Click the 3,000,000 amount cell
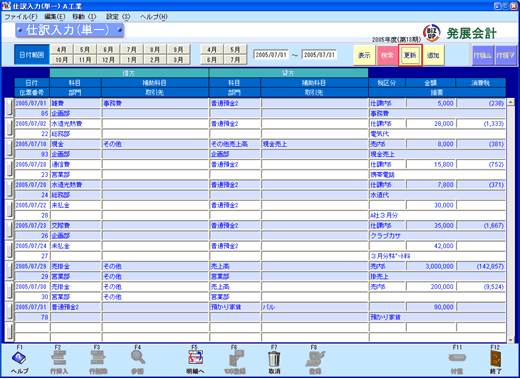The image size is (520, 379). (430, 266)
